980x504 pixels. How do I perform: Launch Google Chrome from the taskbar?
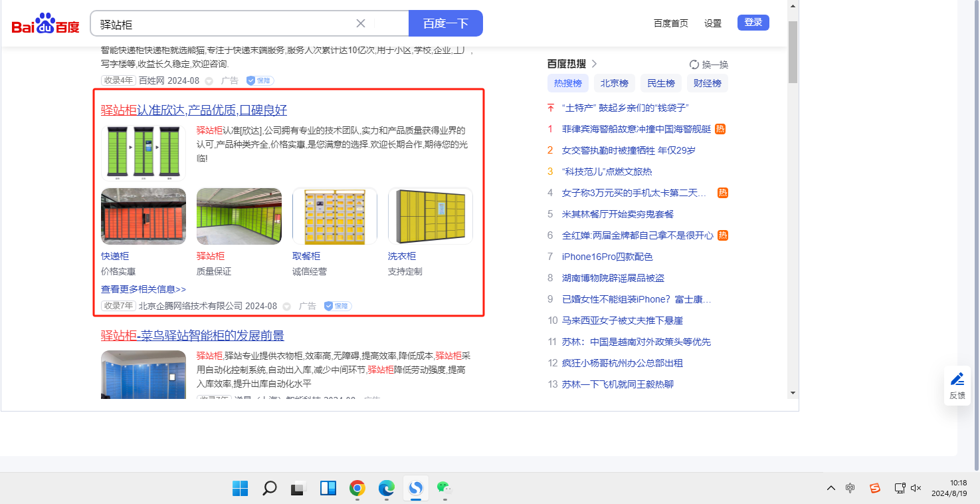tap(357, 489)
